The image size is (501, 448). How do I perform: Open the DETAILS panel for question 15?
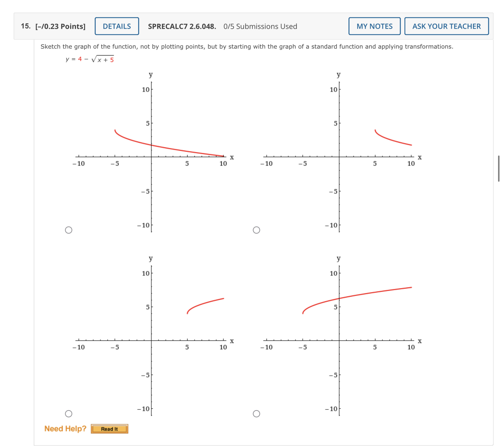pos(117,26)
